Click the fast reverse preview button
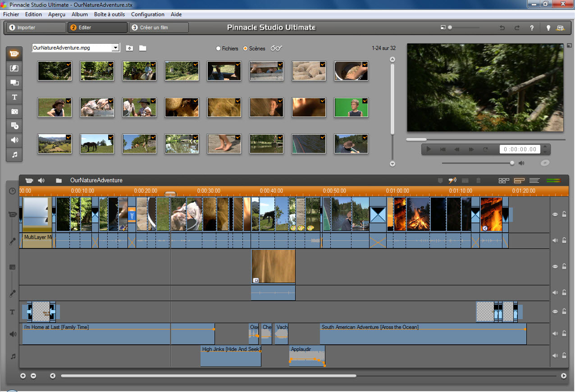 457,149
